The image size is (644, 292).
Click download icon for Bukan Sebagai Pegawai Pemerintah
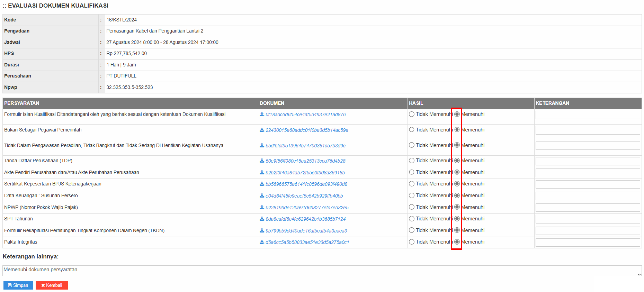[262, 130]
